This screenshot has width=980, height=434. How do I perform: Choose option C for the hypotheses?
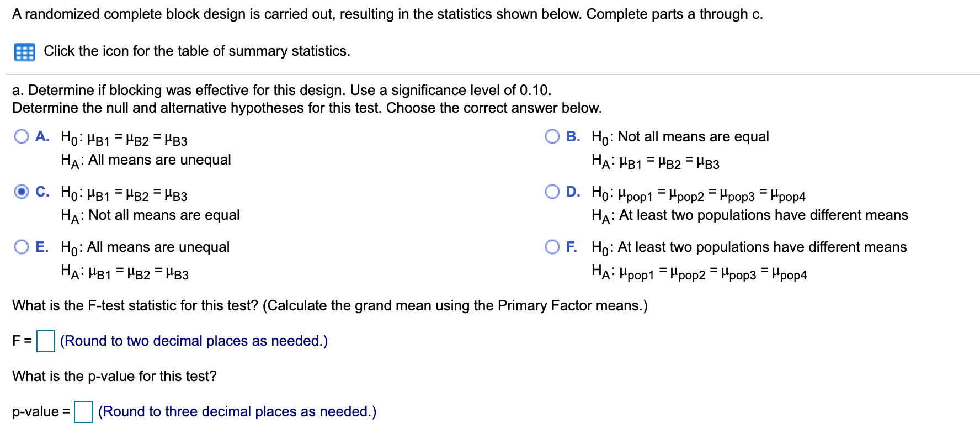[x=21, y=192]
